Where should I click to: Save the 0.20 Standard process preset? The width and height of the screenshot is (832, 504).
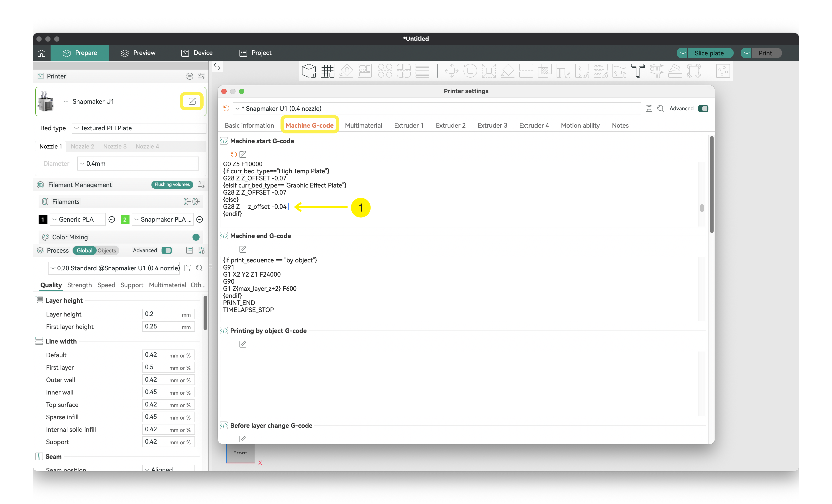coord(188,268)
